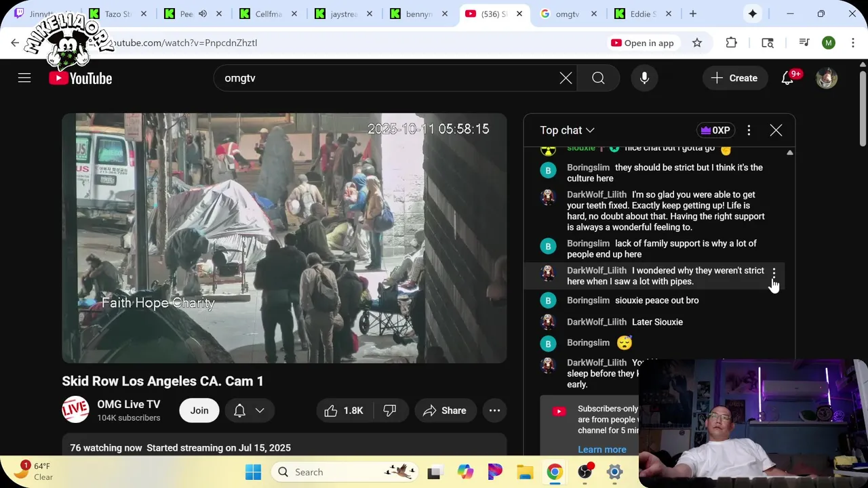Bookmark this page with the star
Image resolution: width=868 pixels, height=488 pixels.
(x=697, y=43)
